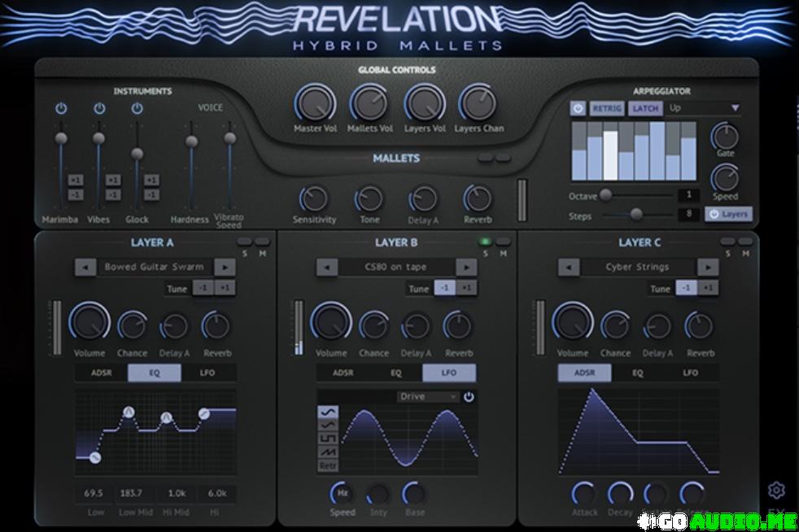The height and width of the screenshot is (532, 799).
Task: Switch Layer C to EQ tab
Action: [637, 373]
